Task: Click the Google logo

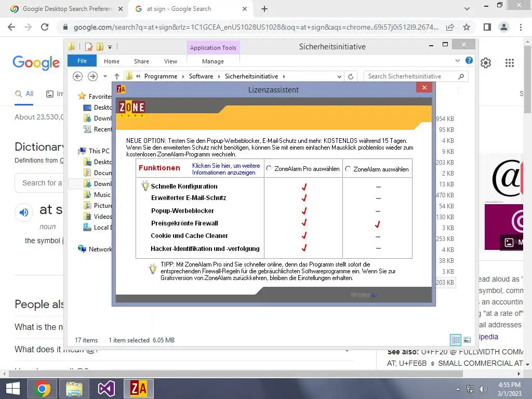Action: click(36, 63)
